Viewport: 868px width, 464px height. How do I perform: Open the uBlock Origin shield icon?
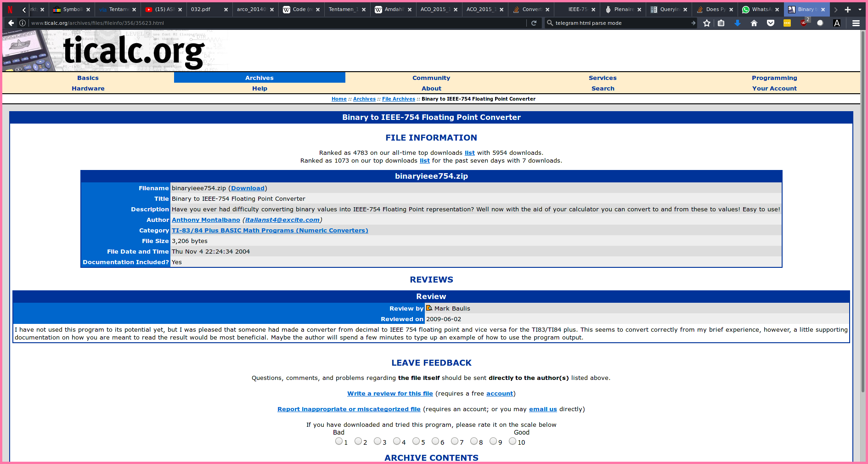tap(804, 23)
